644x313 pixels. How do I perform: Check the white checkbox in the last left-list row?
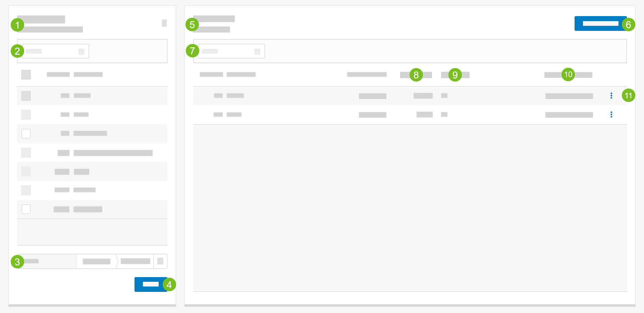26,209
